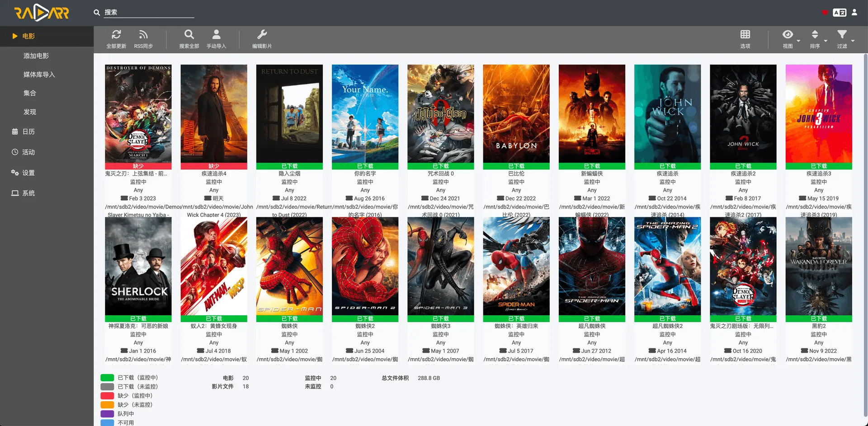Click the RSS Sync icon
Screen dimensions: 868x426
(x=143, y=35)
